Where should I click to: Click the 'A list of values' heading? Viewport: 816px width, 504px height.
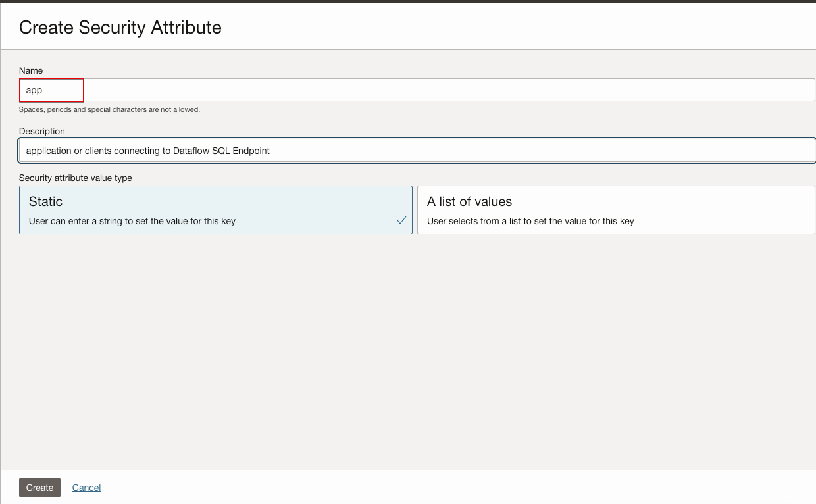point(469,201)
